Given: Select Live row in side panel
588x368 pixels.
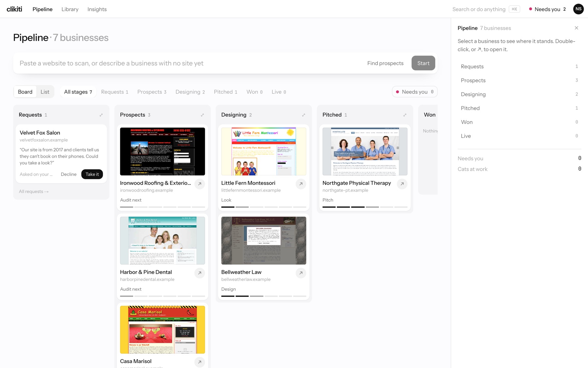Looking at the screenshot, I should 519,136.
